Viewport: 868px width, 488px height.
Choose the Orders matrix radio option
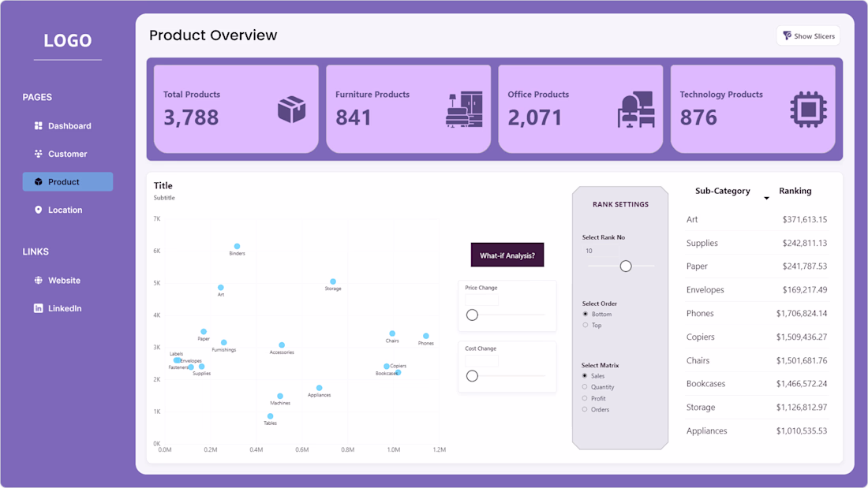(585, 409)
